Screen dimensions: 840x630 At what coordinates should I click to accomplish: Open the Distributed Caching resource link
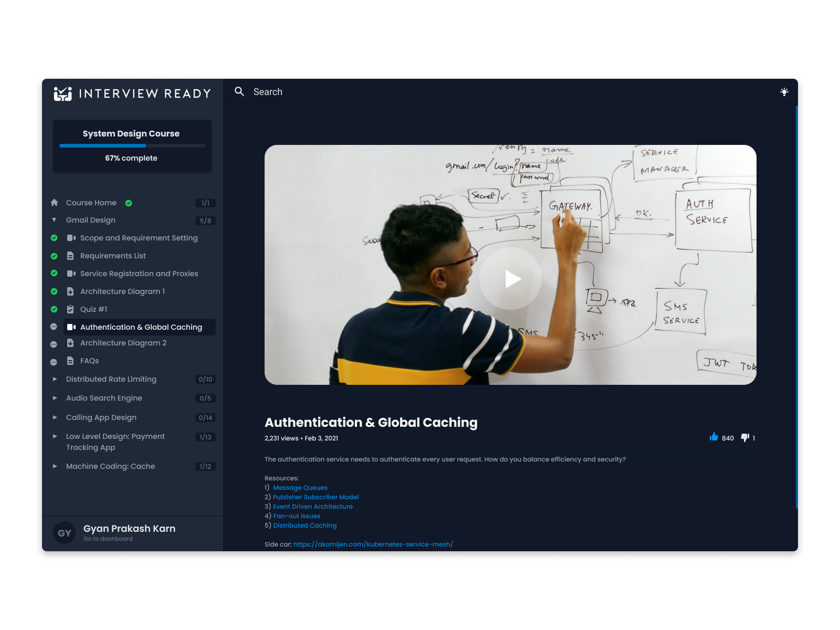pos(305,525)
